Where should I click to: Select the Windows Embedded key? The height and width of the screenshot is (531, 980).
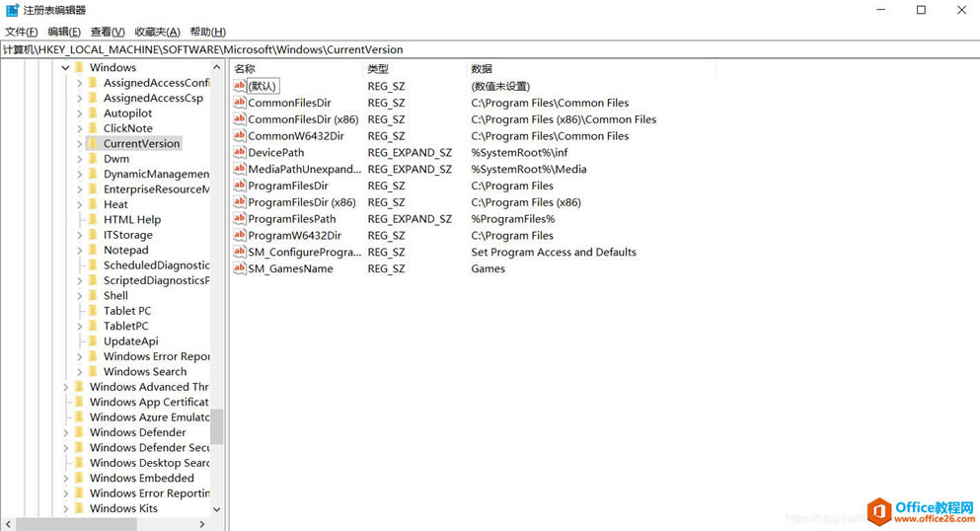tap(142, 478)
